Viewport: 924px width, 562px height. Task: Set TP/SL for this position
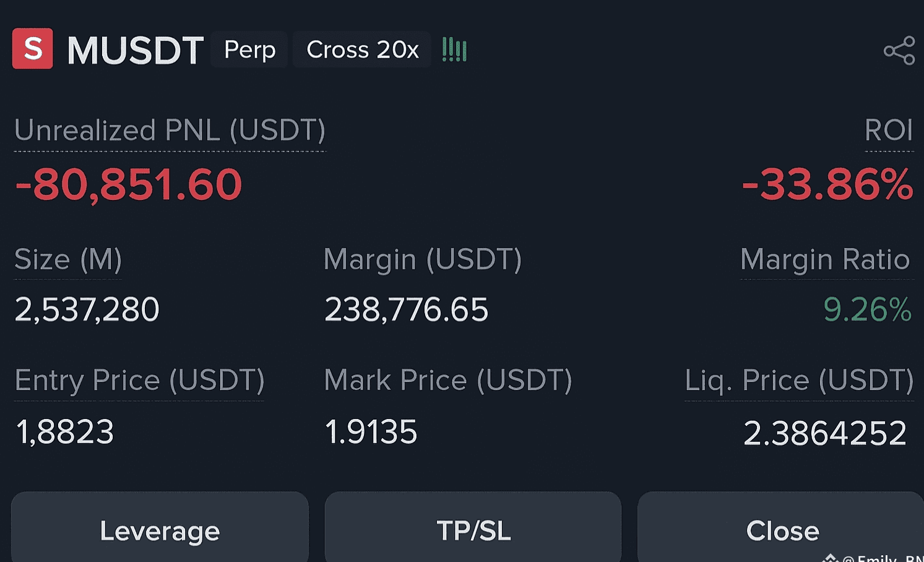tap(473, 530)
